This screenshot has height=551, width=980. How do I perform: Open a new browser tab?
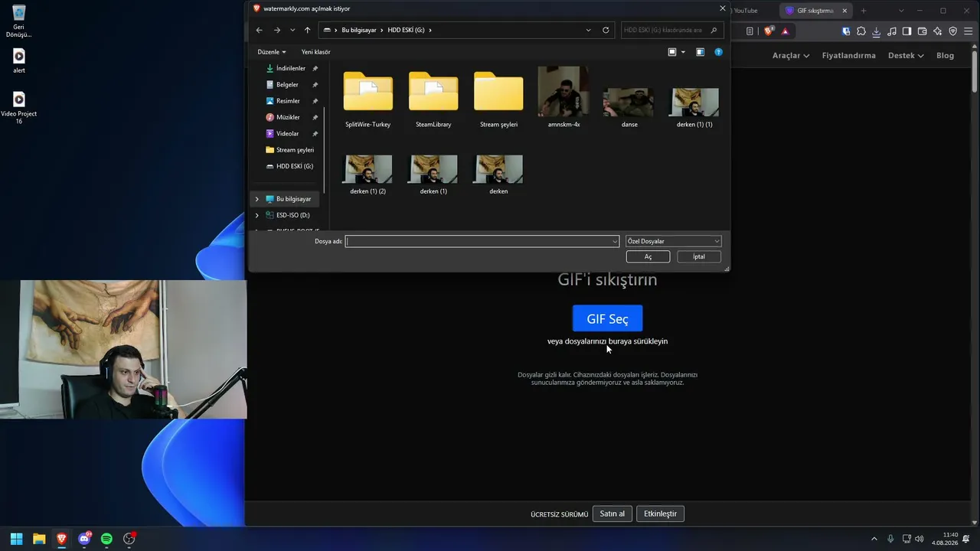coord(864,11)
